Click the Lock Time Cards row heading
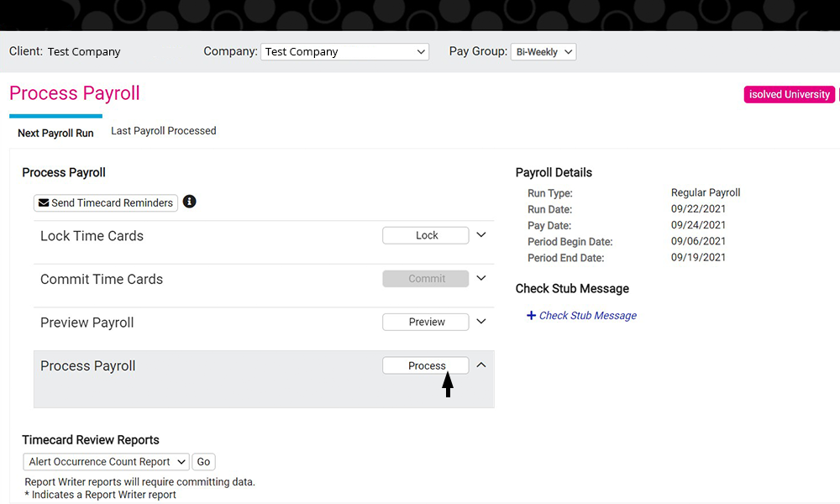 [x=92, y=236]
